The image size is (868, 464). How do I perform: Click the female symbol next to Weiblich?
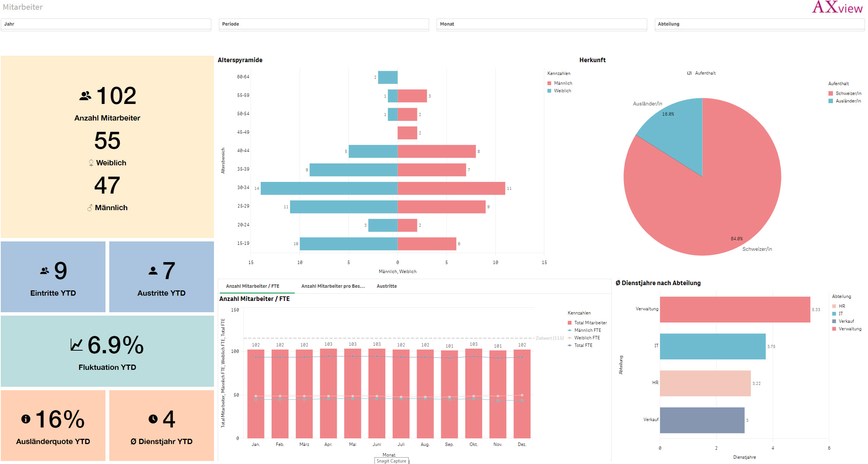pos(91,163)
